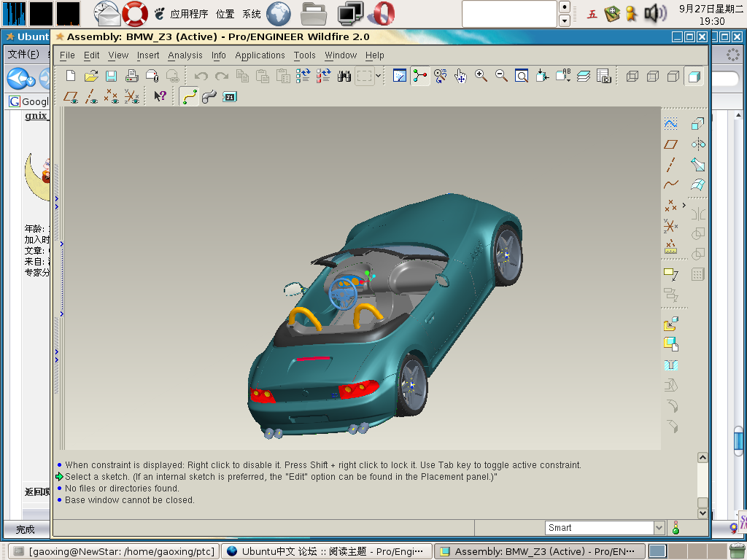Image resolution: width=747 pixels, height=560 pixels.
Task: Toggle datum planes display
Action: point(71,97)
